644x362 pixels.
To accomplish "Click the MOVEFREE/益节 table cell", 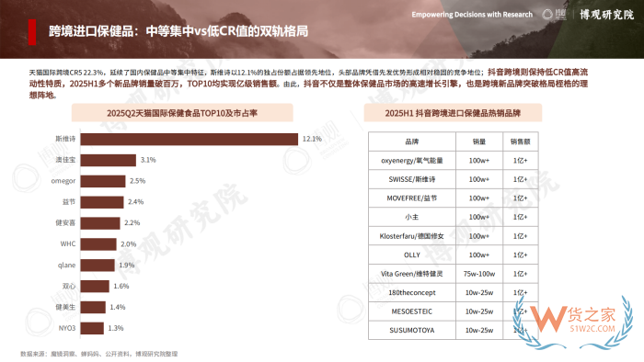I will point(412,198).
